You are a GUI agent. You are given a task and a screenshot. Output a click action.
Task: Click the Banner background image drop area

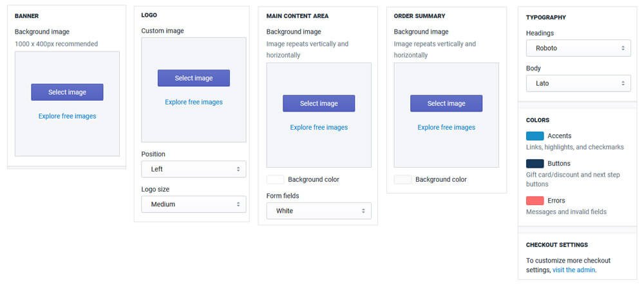coord(67,139)
